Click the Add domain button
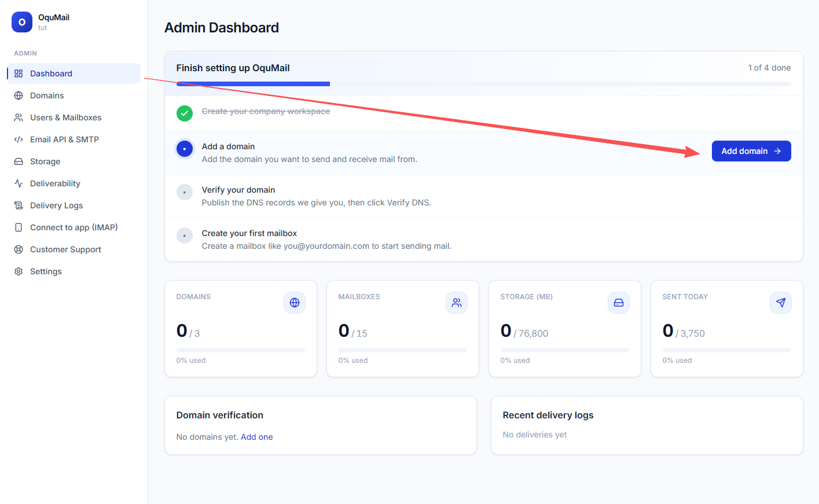The image size is (819, 504). [x=751, y=151]
